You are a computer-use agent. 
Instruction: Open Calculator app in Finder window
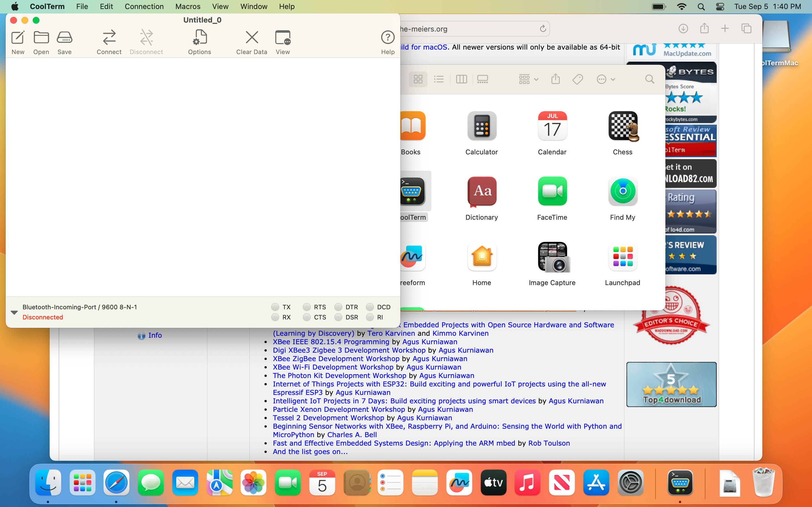click(482, 126)
